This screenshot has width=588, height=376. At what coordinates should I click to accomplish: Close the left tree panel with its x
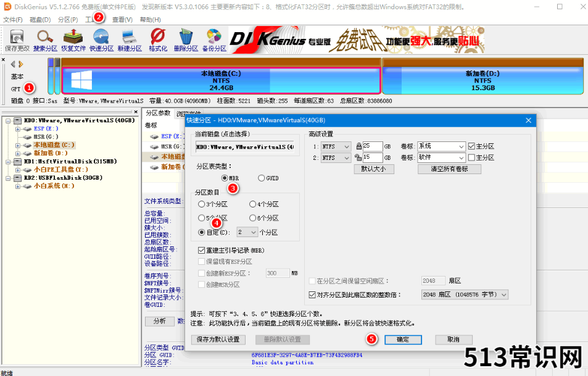136,112
